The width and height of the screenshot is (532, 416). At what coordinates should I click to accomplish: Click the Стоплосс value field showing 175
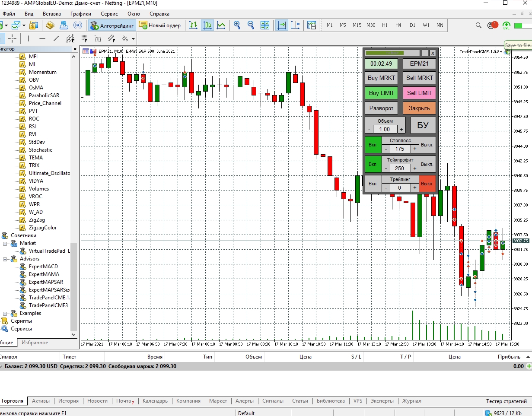(400, 149)
